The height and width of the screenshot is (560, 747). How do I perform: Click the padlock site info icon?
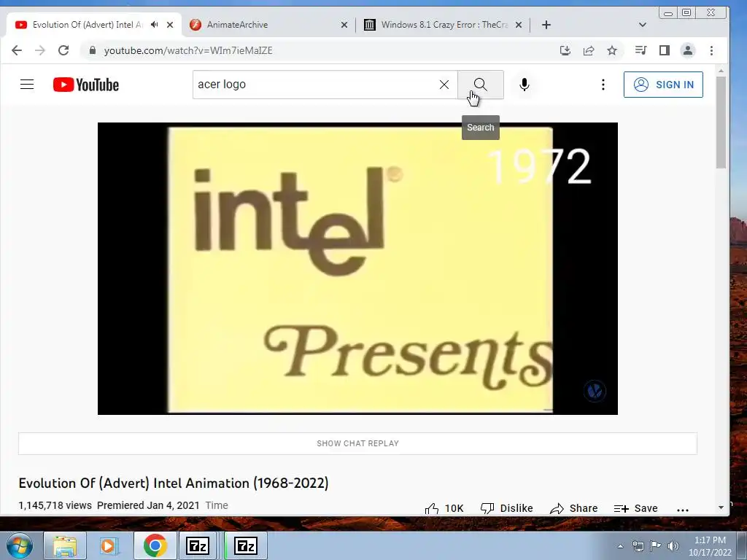coord(93,50)
